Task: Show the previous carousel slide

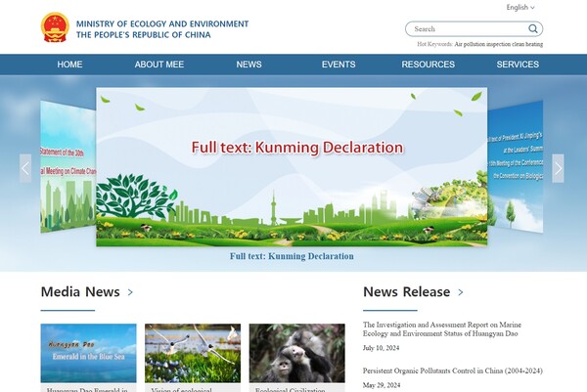Action: click(x=25, y=168)
